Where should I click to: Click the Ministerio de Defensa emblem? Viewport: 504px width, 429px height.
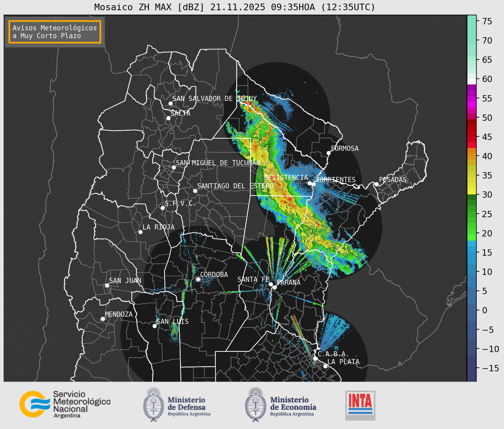pos(154,404)
